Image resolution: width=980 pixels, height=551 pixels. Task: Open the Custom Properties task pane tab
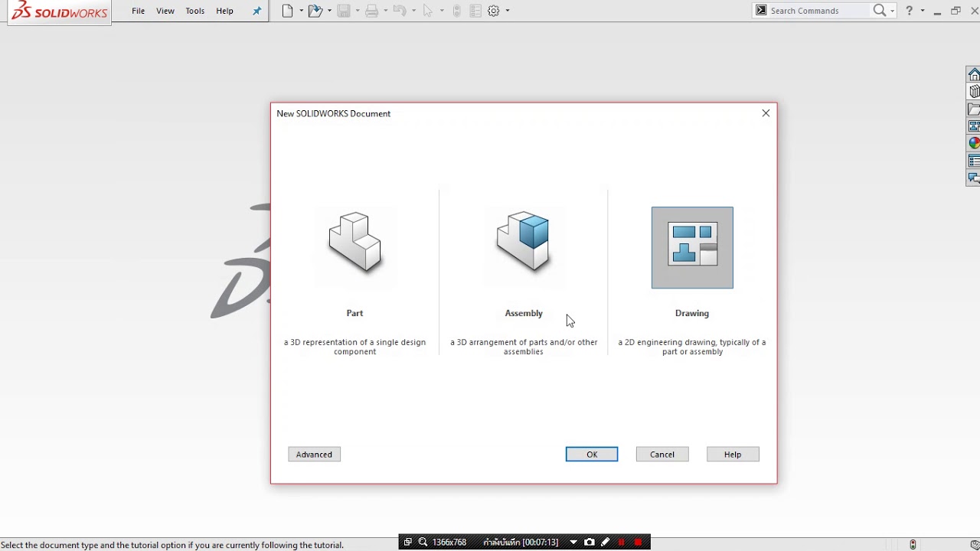tap(974, 161)
